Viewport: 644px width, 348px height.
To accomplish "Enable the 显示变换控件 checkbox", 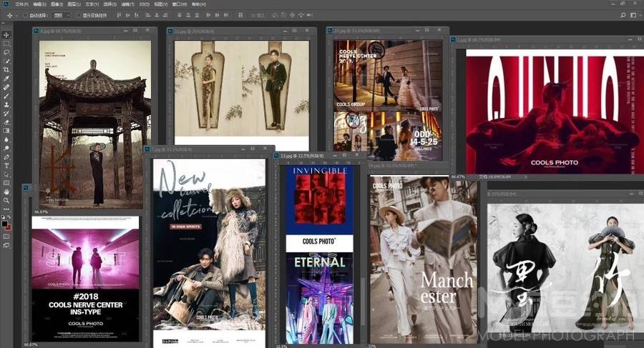I will coord(79,15).
